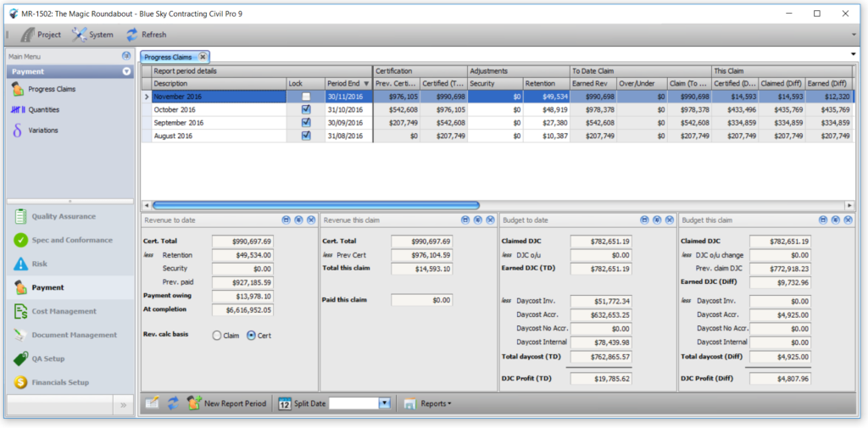Click the Financials Setup coin icon
Image resolution: width=868 pixels, height=428 pixels.
click(x=21, y=382)
